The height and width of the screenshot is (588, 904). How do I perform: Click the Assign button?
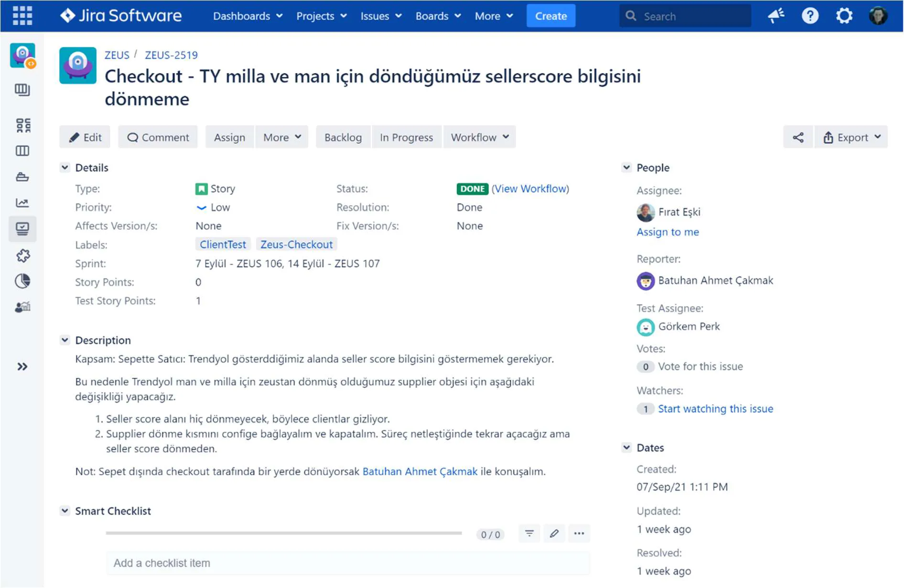[x=229, y=138]
